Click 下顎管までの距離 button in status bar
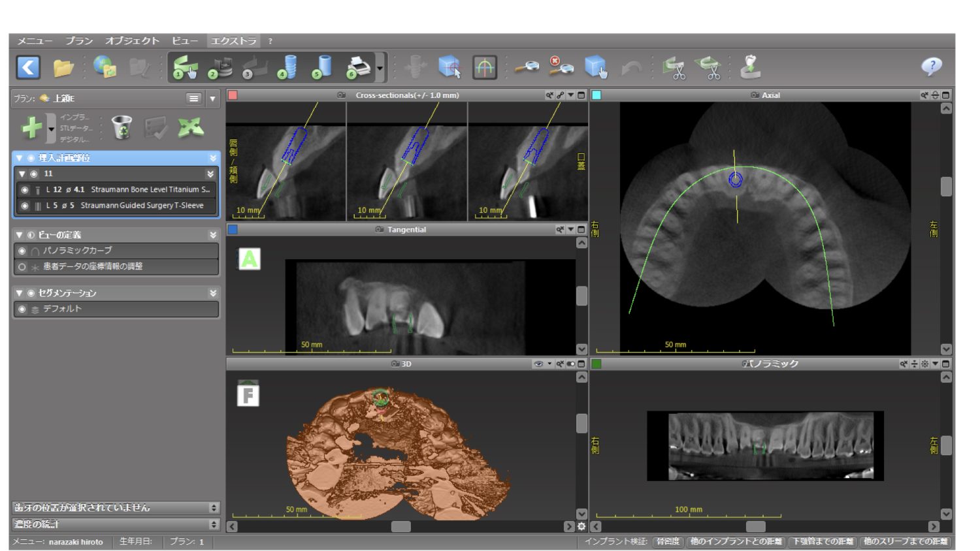 pyautogui.click(x=823, y=541)
